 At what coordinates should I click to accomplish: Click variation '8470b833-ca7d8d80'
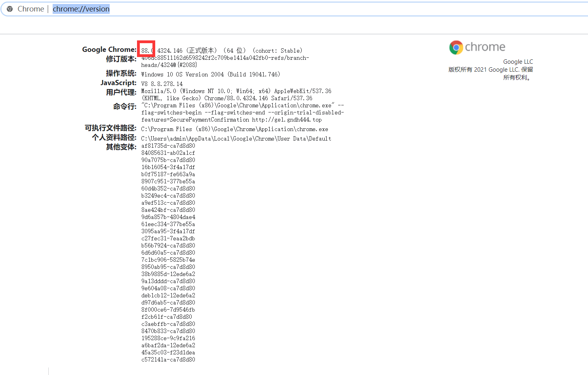pyautogui.click(x=168, y=331)
